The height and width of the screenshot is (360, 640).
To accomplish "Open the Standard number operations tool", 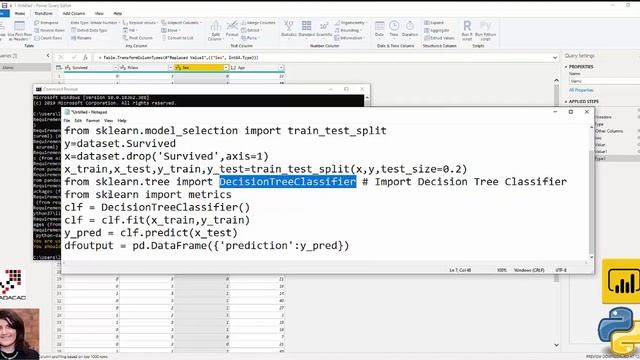I will (307, 29).
